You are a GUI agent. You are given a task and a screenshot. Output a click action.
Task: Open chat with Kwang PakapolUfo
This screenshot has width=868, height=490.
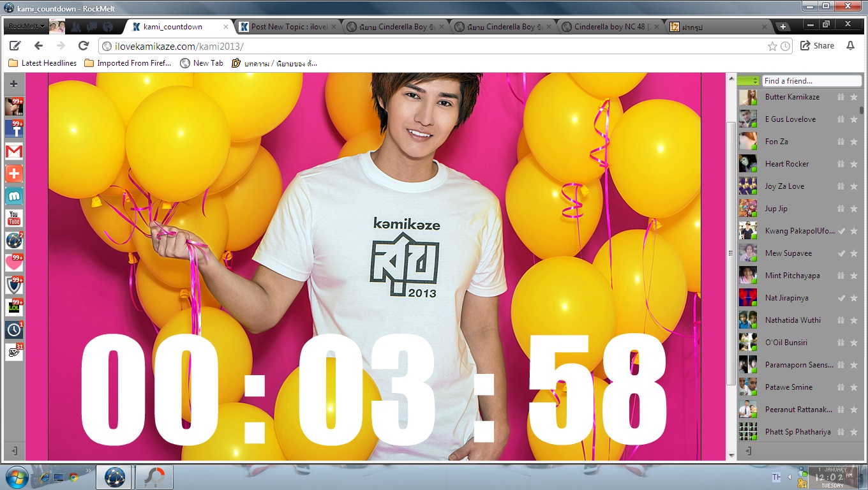(800, 231)
